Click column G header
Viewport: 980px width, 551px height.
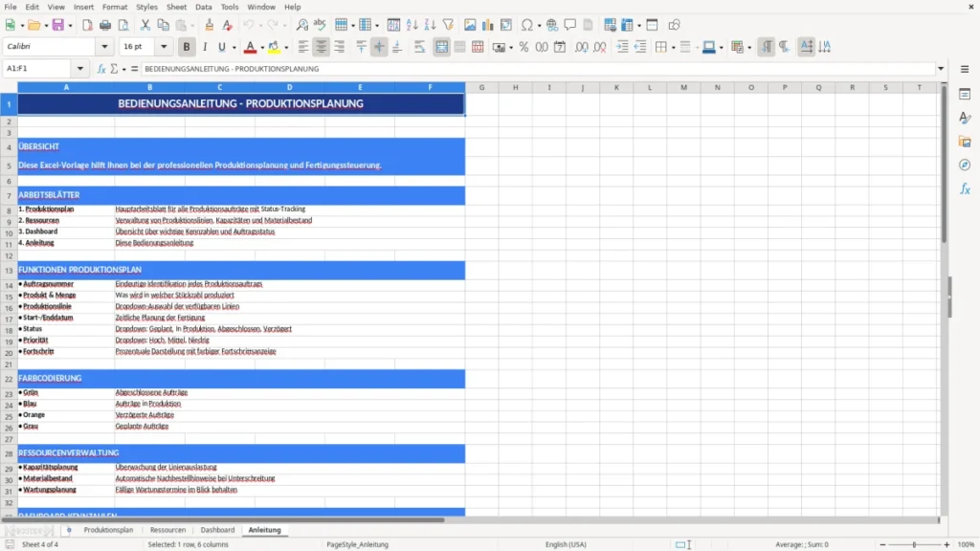[482, 87]
